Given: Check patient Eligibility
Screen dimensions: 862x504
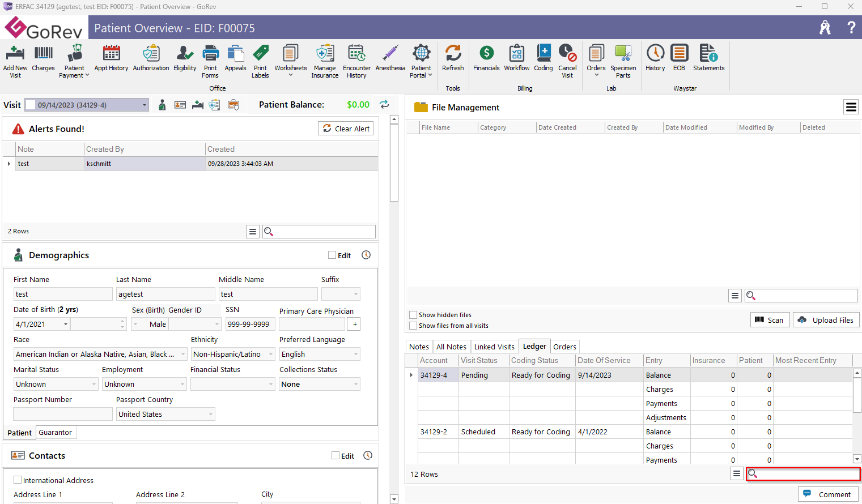Looking at the screenshot, I should click(185, 58).
